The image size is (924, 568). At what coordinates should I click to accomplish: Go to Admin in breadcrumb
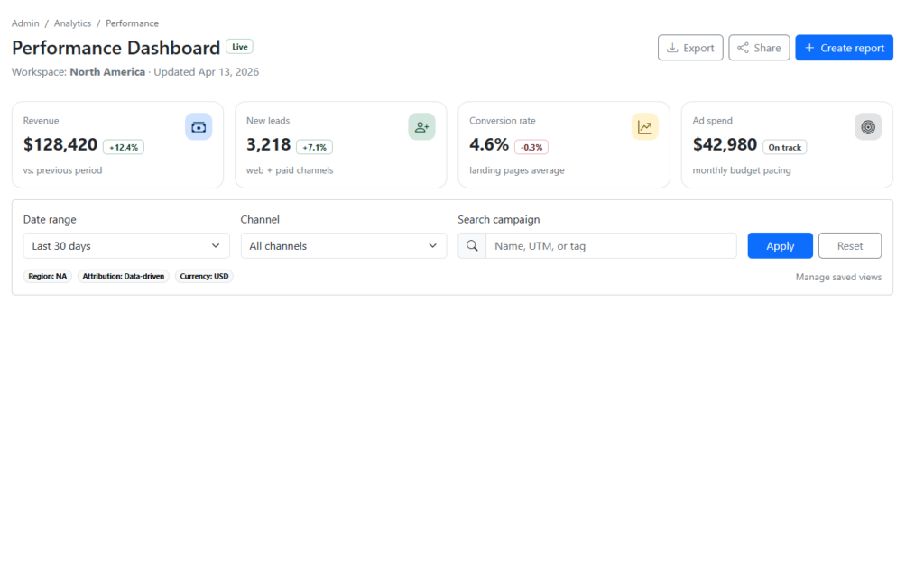click(25, 23)
